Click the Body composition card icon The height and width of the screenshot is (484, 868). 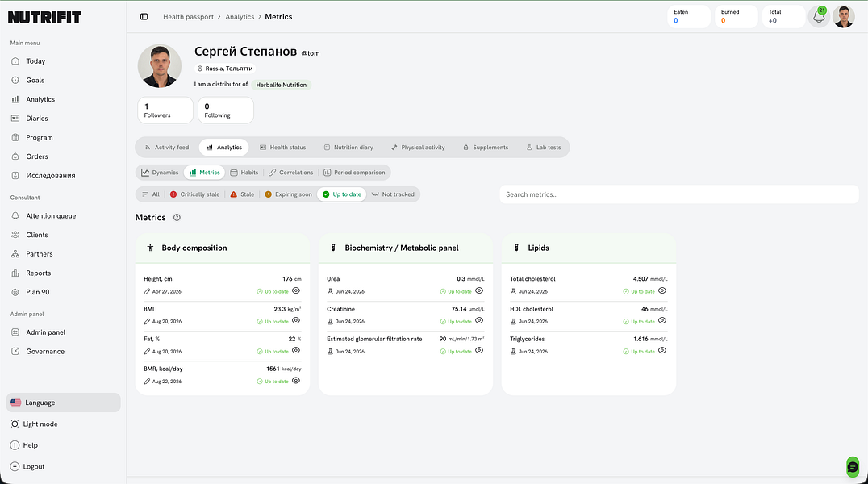(150, 248)
